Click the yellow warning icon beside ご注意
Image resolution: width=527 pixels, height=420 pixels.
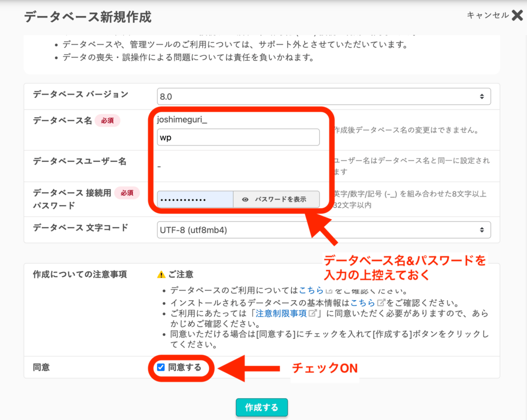161,275
